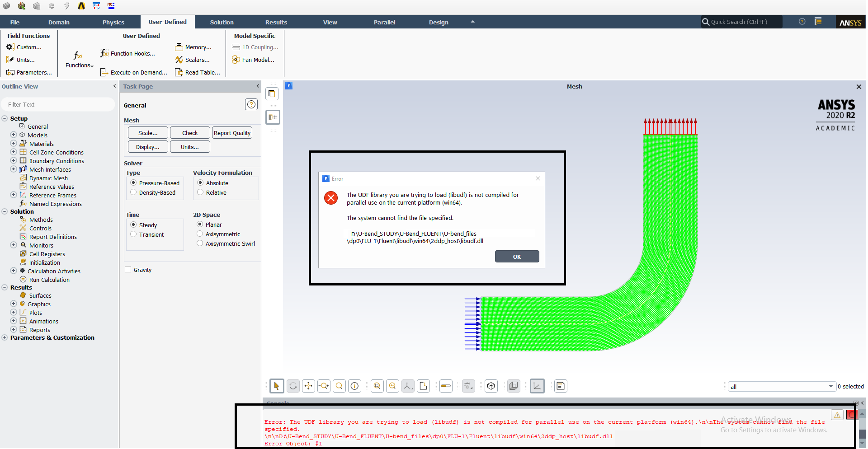The width and height of the screenshot is (868, 449).
Task: Choose the translate view (pan) tool
Action: click(x=308, y=386)
